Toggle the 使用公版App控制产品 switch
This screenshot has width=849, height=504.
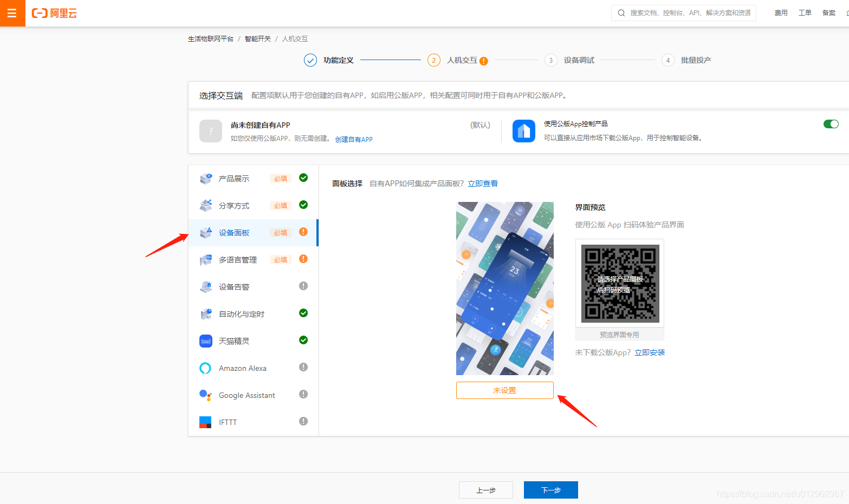click(x=831, y=124)
